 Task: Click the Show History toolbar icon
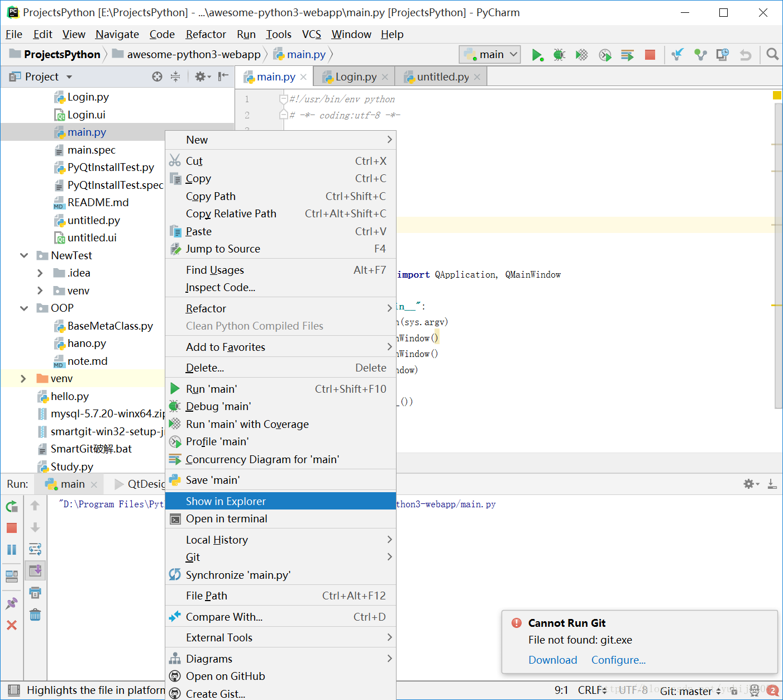723,55
